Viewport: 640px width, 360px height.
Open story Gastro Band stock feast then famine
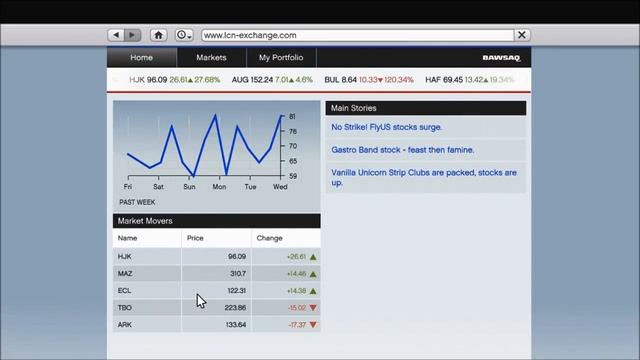point(403,150)
